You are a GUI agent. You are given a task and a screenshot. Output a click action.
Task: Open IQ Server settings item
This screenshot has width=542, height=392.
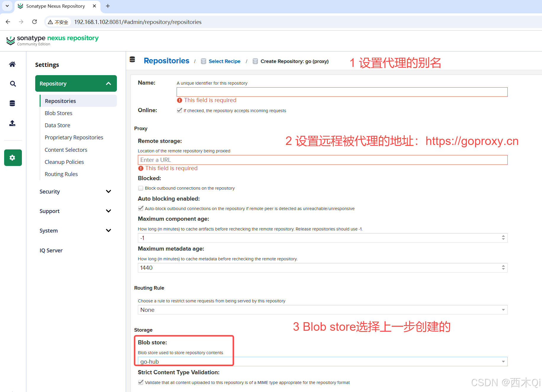tap(51, 250)
